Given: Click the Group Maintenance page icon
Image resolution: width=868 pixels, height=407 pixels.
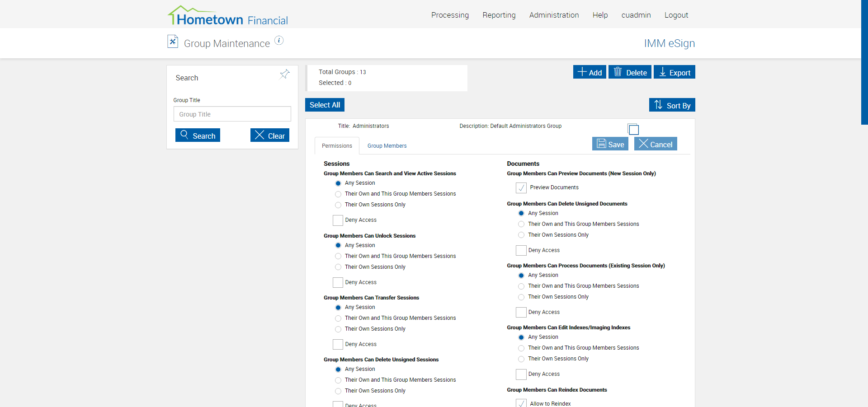Looking at the screenshot, I should tap(173, 42).
